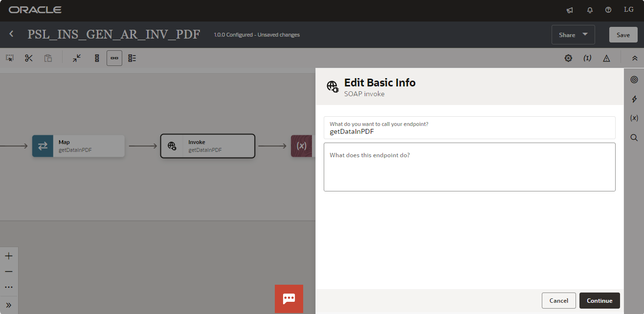Click the endpoint description text field

469,166
